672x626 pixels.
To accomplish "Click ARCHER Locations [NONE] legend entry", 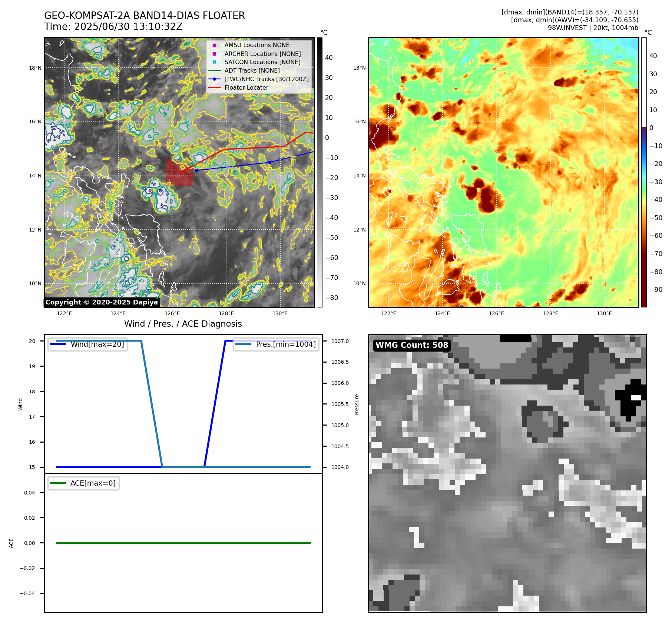I will click(262, 54).
